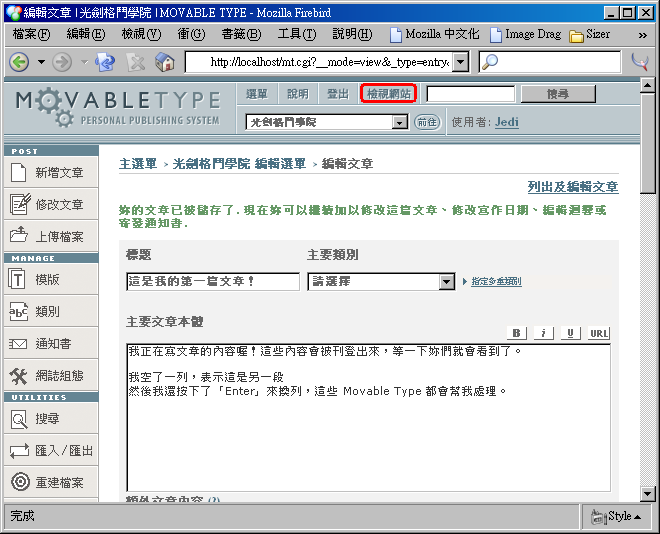The image size is (660, 534).
Task: Click the browser URL address field
Action: pos(319,63)
